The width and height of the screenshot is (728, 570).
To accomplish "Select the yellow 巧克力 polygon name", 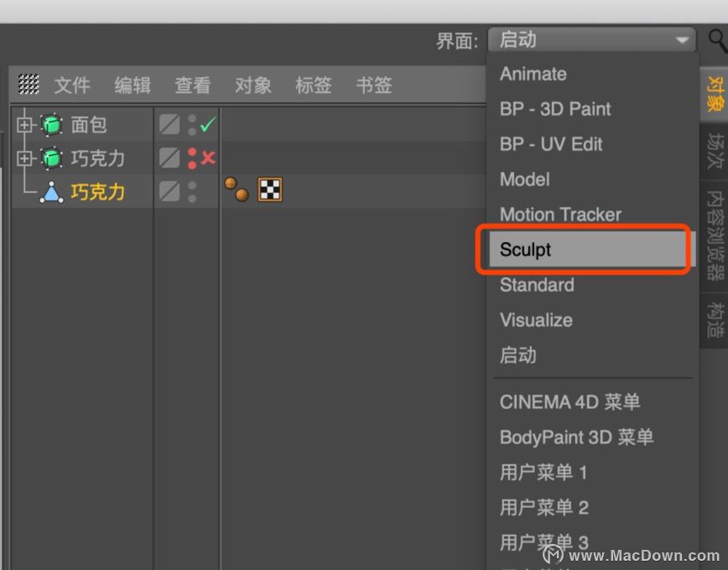I will coord(98,192).
